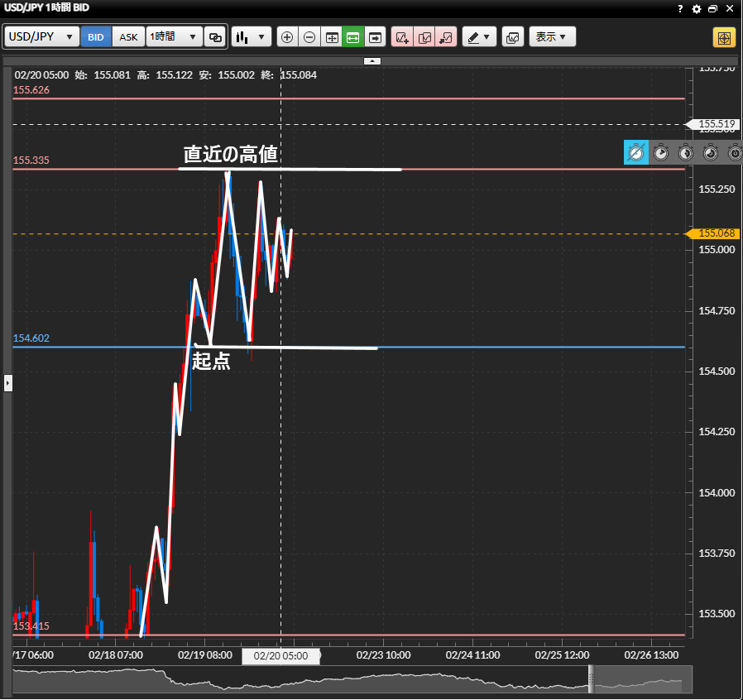
Task: Collapse the top panel with up arrow
Action: tap(372, 60)
